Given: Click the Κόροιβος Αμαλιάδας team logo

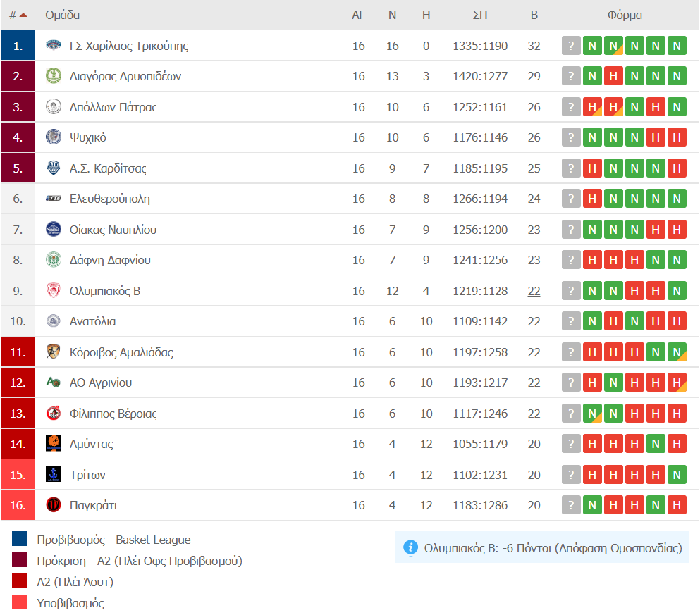Looking at the screenshot, I should (54, 352).
